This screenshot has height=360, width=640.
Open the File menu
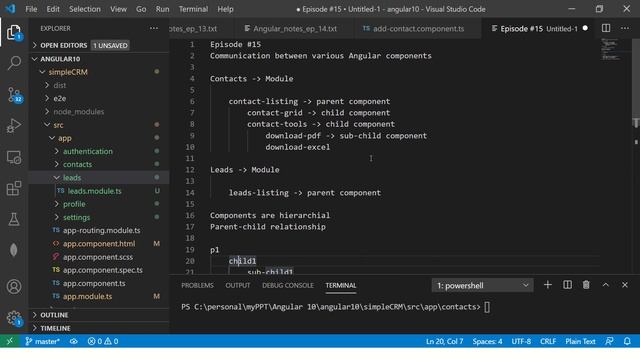pyautogui.click(x=31, y=9)
